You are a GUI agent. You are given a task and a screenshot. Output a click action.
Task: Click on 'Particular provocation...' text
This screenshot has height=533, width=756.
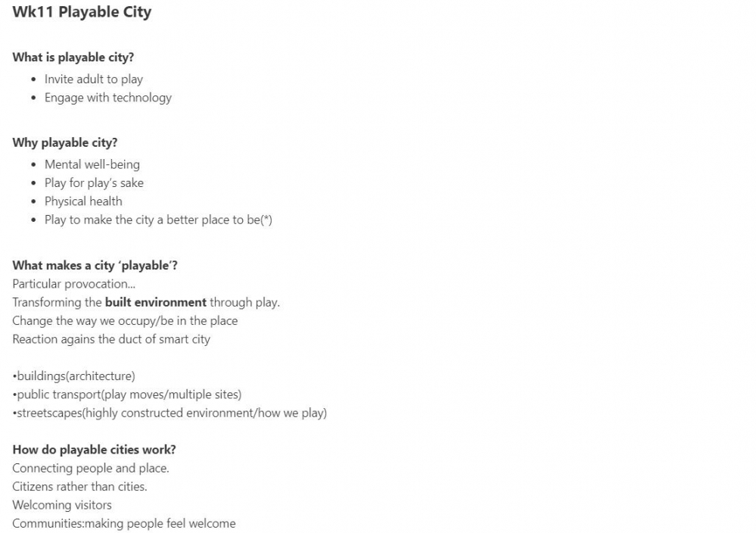point(73,284)
